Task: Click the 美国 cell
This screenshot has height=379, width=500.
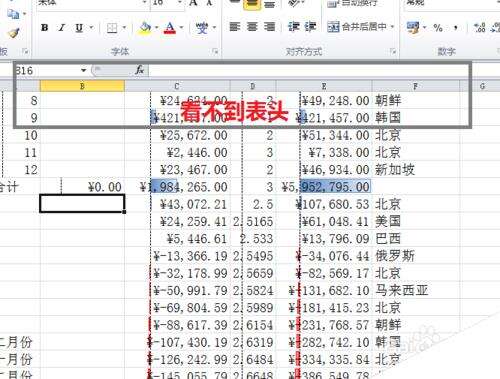Action: [x=416, y=221]
